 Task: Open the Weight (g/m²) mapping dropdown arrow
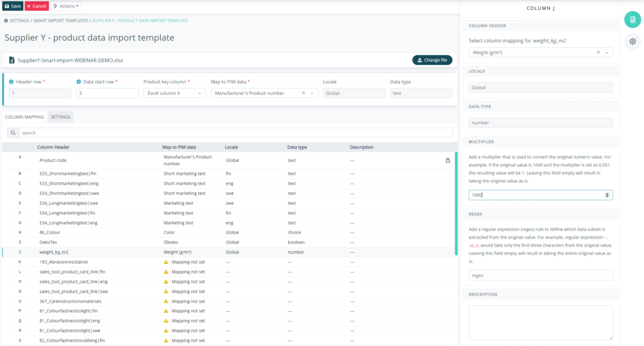pos(606,52)
